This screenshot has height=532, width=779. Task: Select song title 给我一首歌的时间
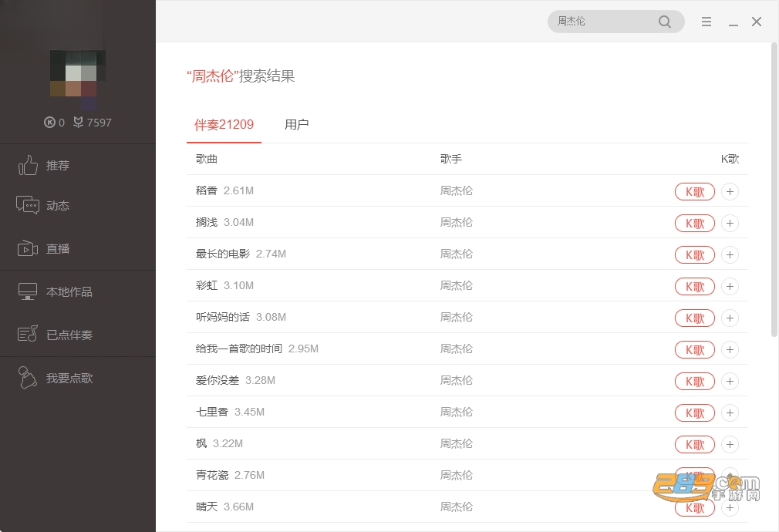click(239, 348)
